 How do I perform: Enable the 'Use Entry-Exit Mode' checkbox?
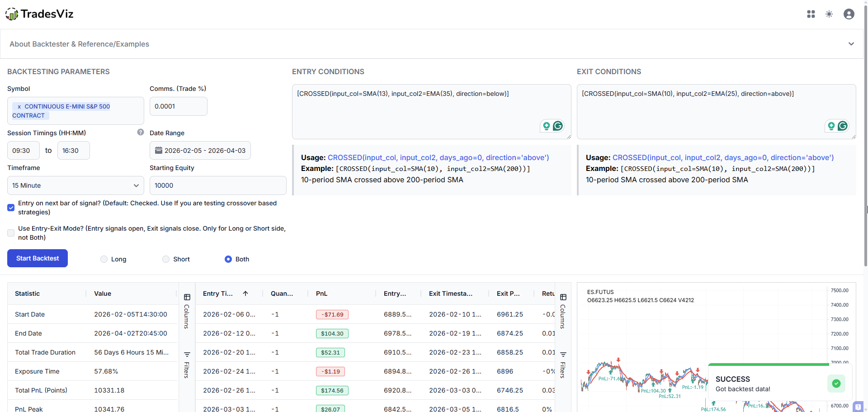coord(11,233)
